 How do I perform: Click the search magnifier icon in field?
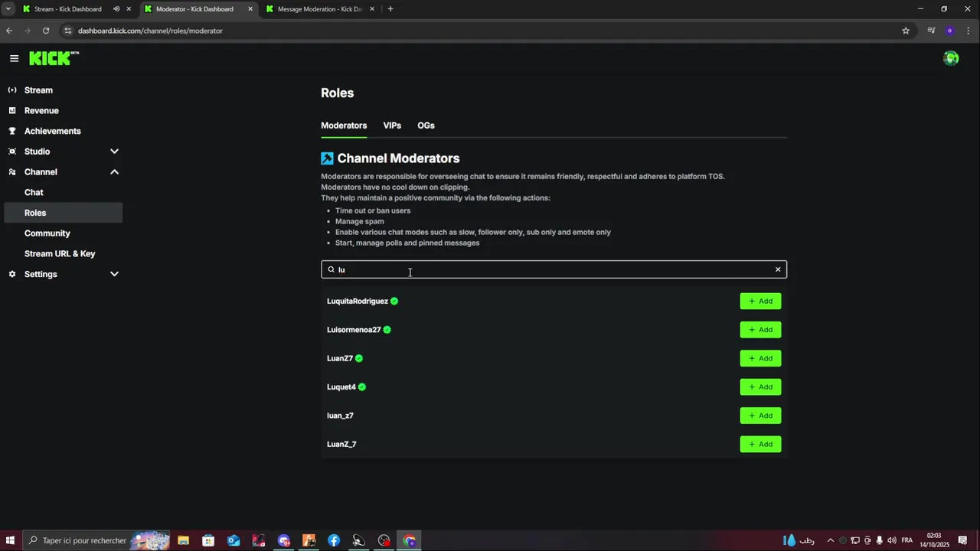(332, 269)
